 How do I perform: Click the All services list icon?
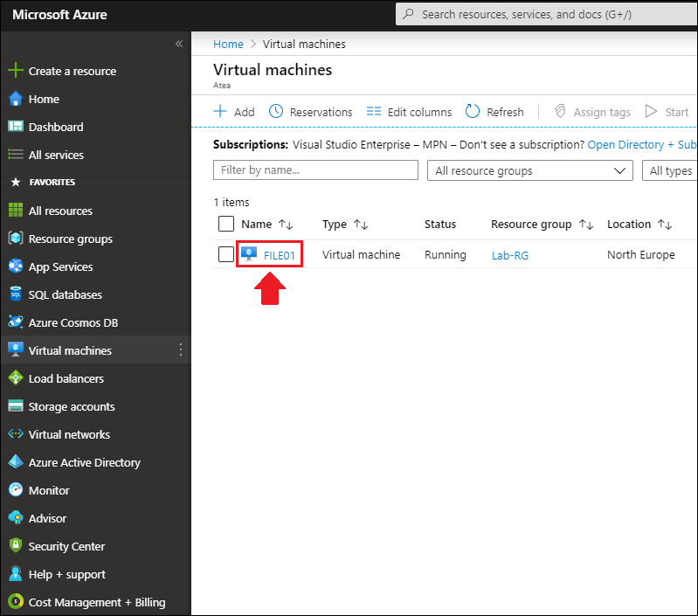[16, 155]
